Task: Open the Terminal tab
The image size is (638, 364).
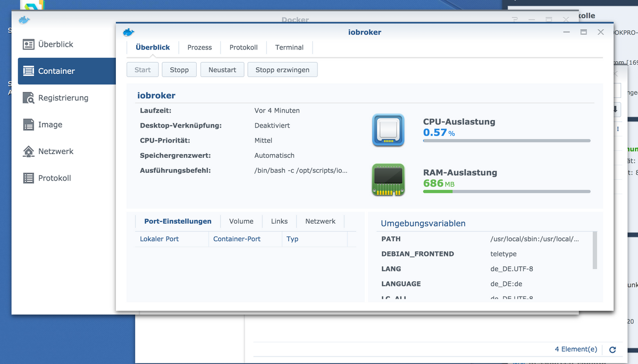Action: [289, 47]
